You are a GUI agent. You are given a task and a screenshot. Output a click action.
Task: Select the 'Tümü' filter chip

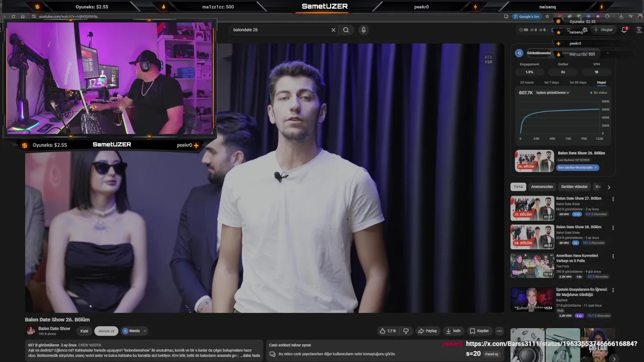(518, 187)
